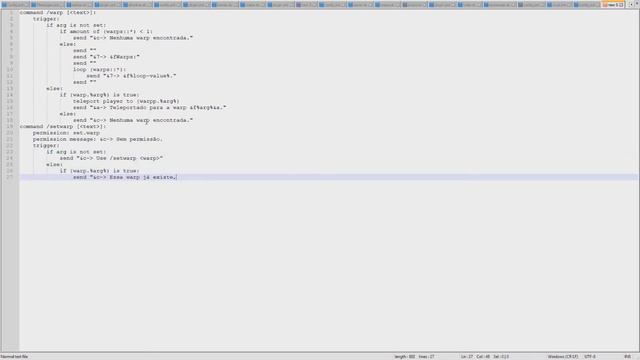Click 'Windows (CR LF)' line ending in status bar

[x=563, y=357]
